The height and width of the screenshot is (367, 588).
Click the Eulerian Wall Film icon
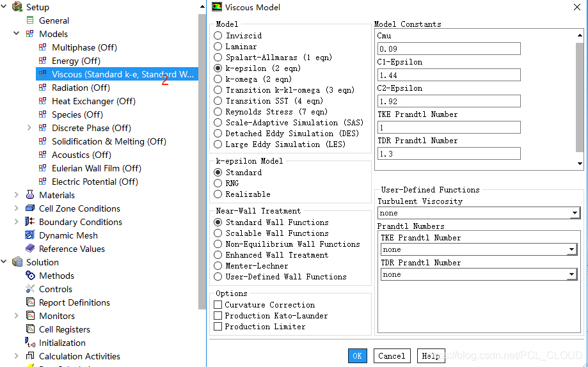click(43, 168)
